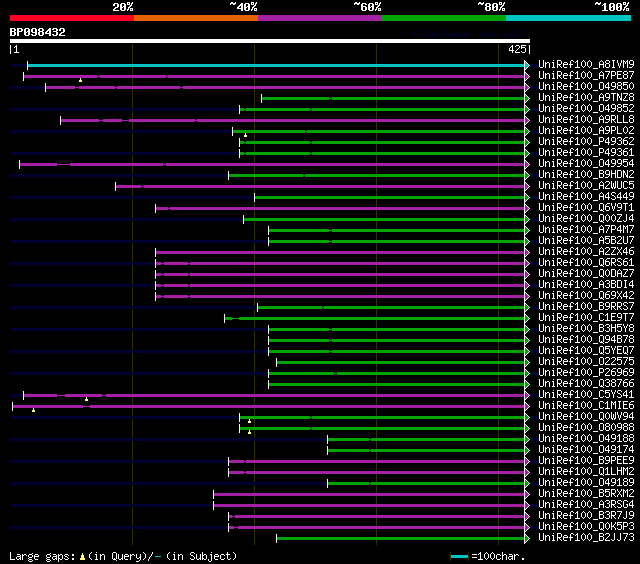The width and height of the screenshot is (640, 564).
Task: Select the UniRef100_A3BDI4 label
Action: pos(586,285)
